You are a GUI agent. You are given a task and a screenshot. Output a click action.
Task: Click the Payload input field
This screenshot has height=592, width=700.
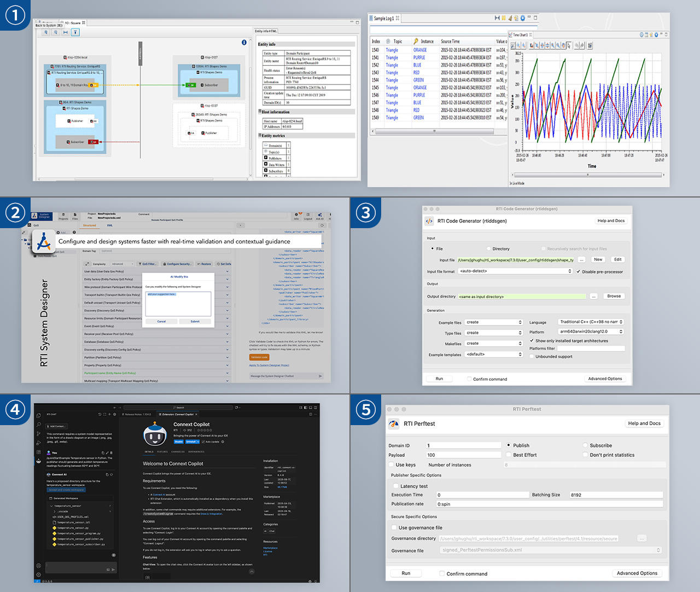(463, 455)
